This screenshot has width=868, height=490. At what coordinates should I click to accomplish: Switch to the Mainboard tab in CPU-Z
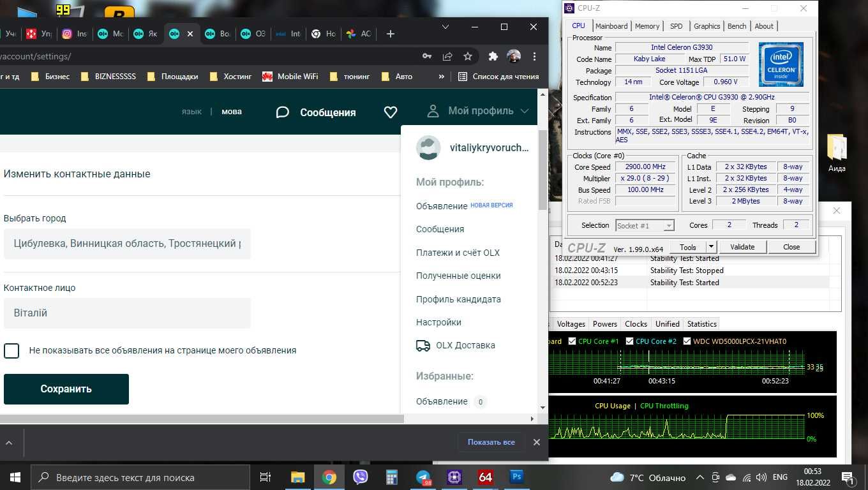[x=611, y=26]
